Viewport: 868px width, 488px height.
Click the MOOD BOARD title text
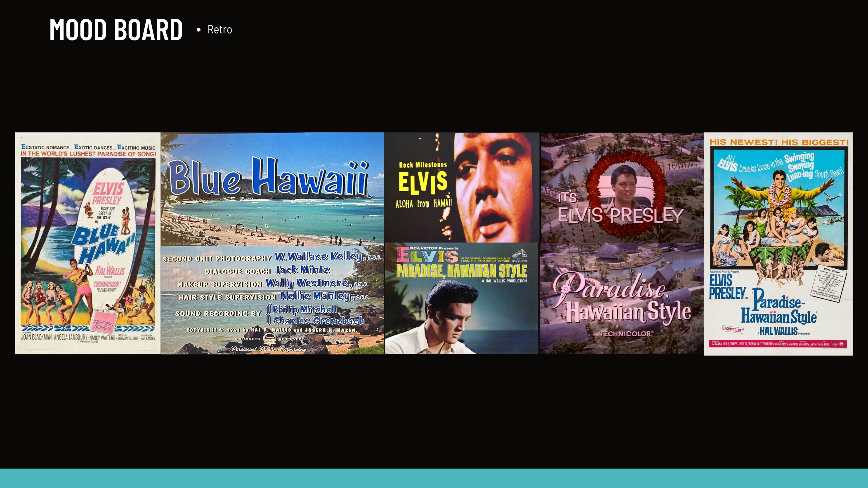pos(116,30)
